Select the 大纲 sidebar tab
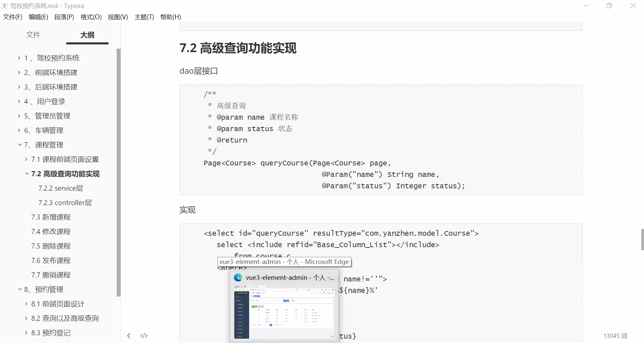 point(87,35)
